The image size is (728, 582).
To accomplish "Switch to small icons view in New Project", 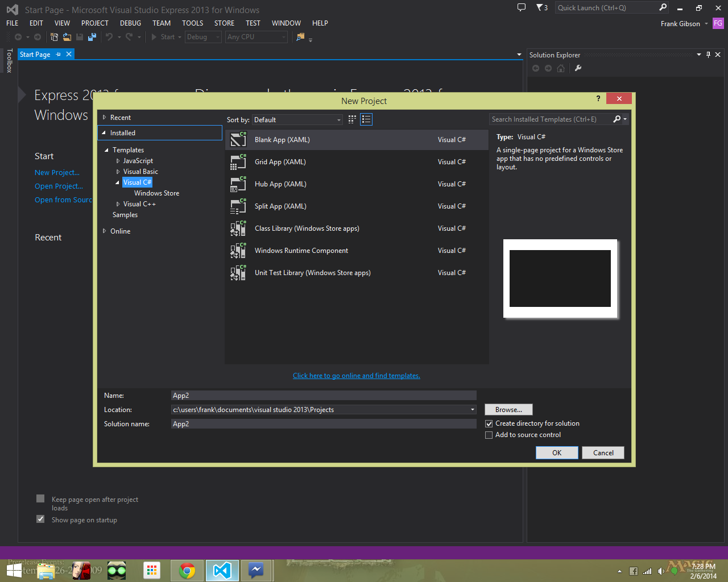I will click(353, 119).
